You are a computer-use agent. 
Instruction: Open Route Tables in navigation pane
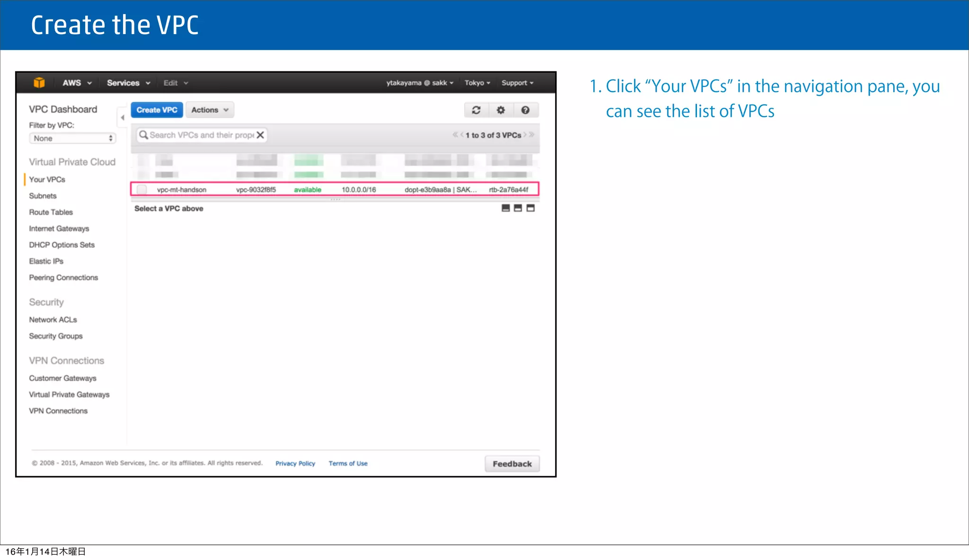click(51, 212)
